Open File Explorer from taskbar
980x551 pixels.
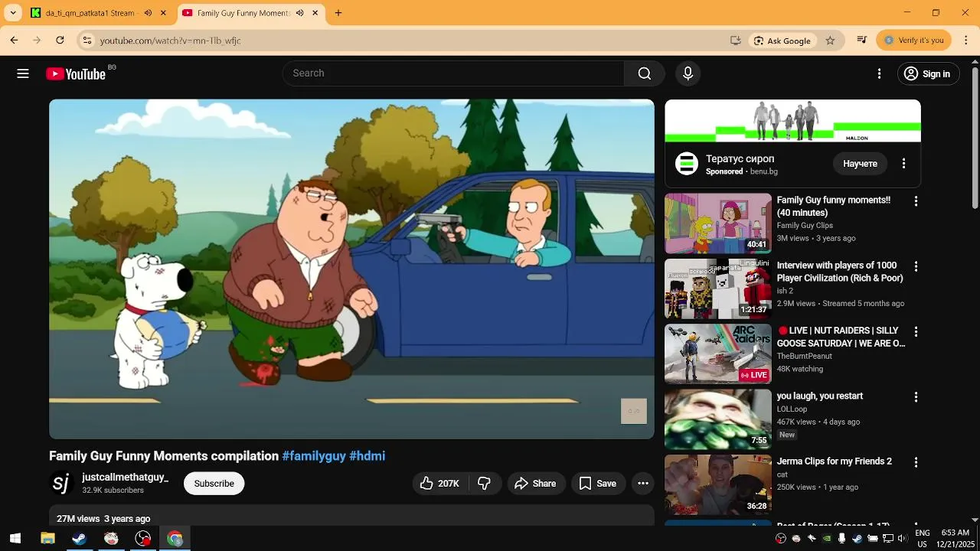47,539
